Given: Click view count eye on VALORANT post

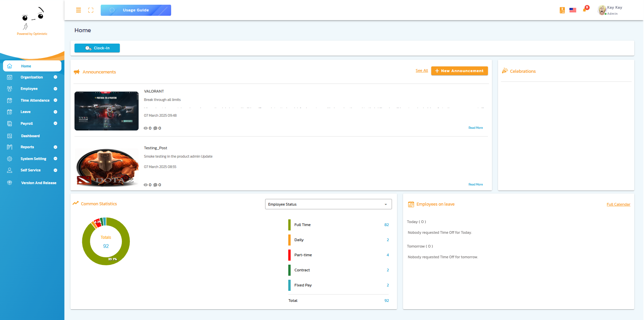Looking at the screenshot, I should click(x=146, y=128).
